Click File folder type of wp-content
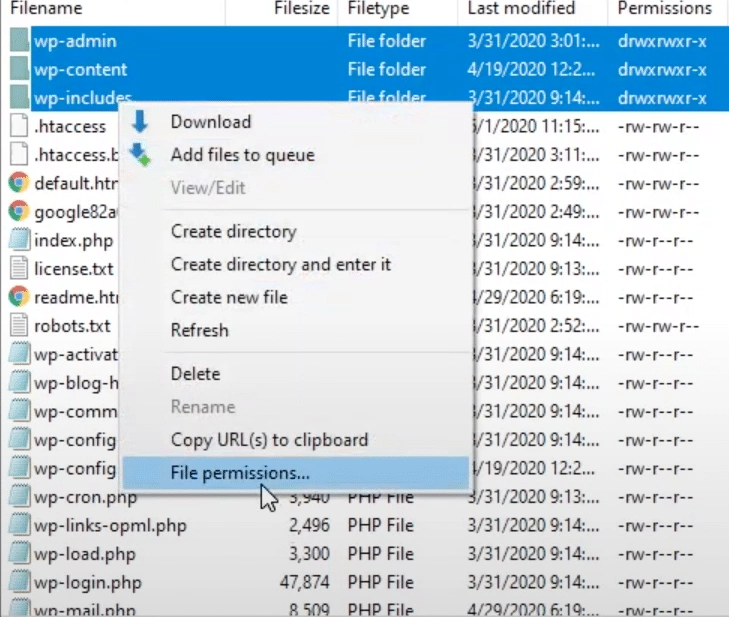This screenshot has width=729, height=617. click(x=386, y=69)
